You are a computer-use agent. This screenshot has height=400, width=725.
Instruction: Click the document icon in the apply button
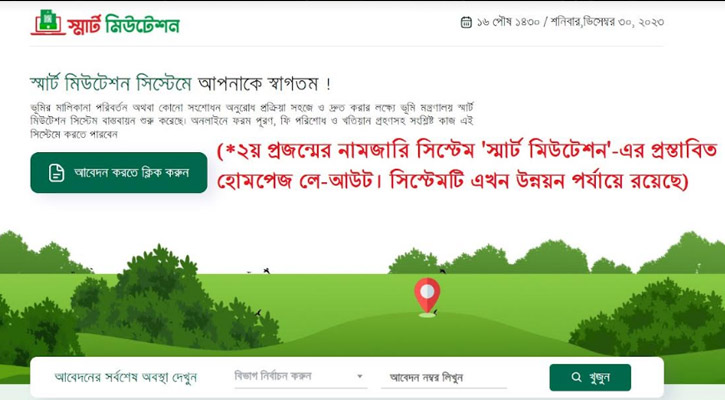point(56,173)
